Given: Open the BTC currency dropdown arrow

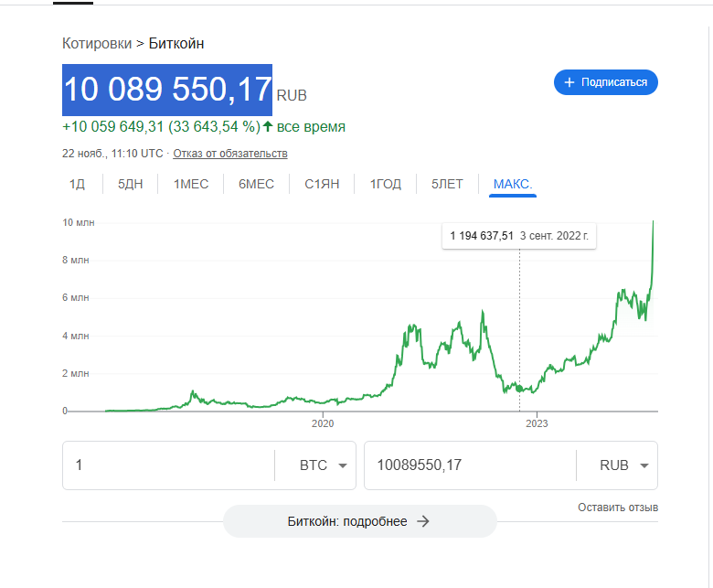Looking at the screenshot, I should pos(343,465).
